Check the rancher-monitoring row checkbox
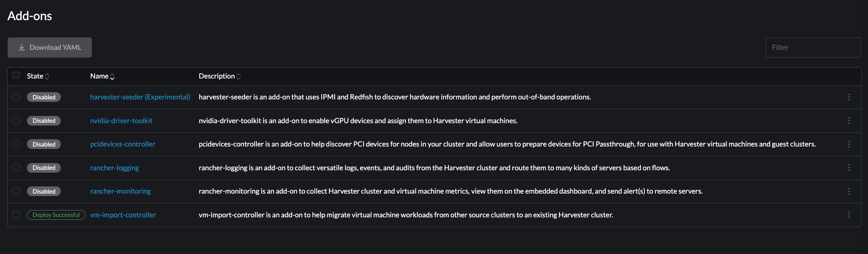 (16, 191)
